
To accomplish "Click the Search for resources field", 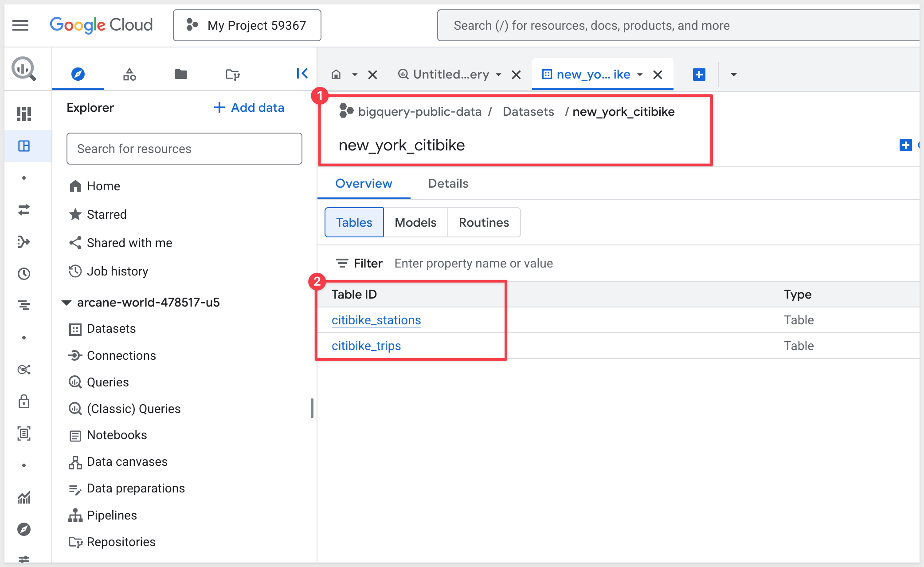I will click(x=184, y=149).
